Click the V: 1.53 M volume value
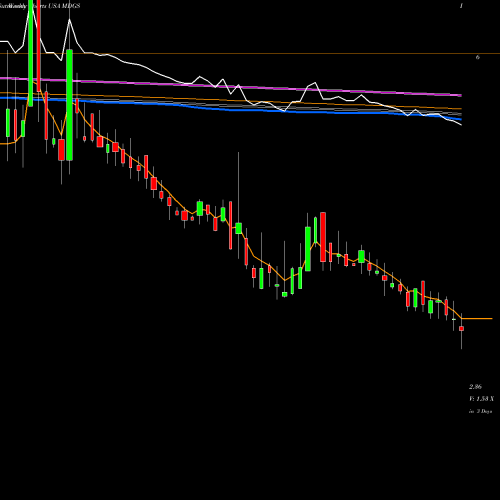 pos(481,399)
